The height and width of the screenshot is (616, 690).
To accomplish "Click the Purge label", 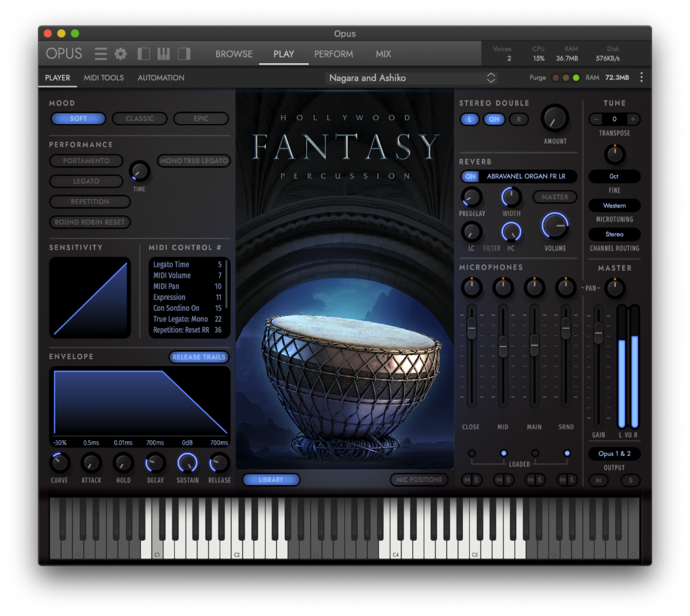I will [538, 78].
